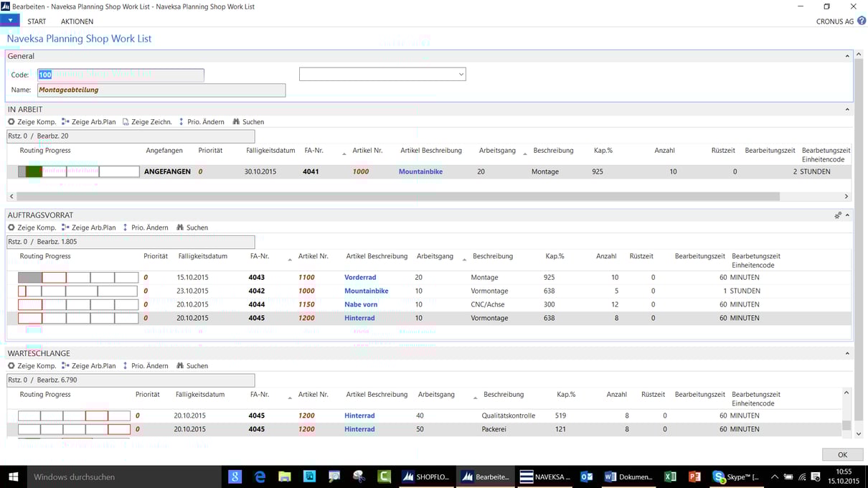Switch to the AKTIONEN tab
Viewport: 868px width, 488px height.
[x=77, y=21]
